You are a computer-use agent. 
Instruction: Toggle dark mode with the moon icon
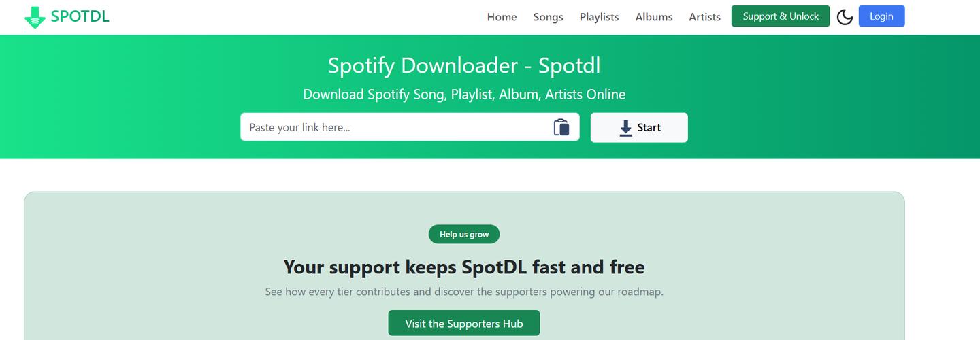[x=845, y=17]
